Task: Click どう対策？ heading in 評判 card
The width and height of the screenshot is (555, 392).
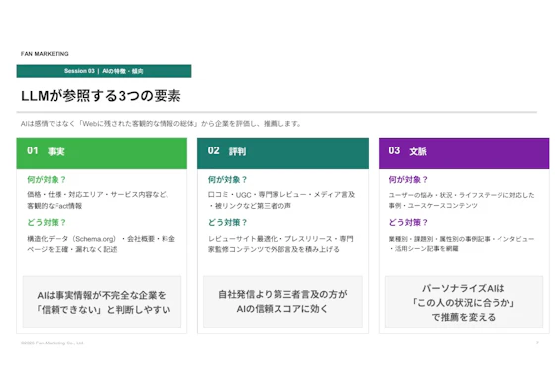Action: 228,223
